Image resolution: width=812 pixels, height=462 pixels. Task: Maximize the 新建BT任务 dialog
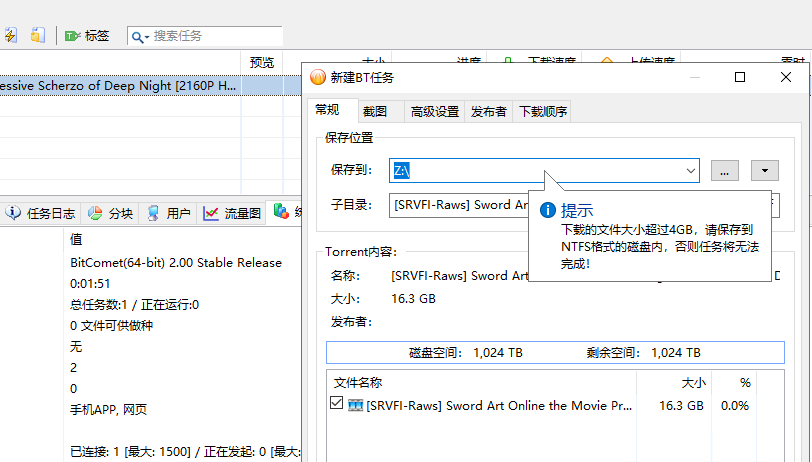(740, 77)
